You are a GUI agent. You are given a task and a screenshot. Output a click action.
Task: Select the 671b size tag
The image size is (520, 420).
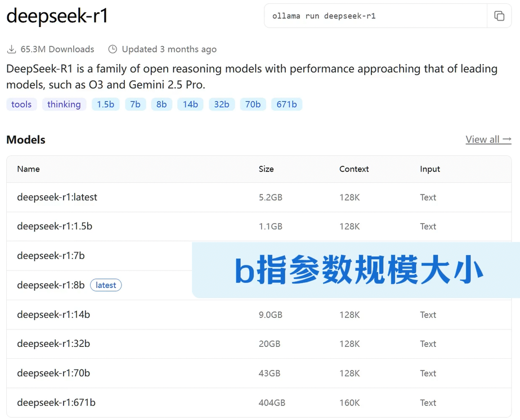286,105
